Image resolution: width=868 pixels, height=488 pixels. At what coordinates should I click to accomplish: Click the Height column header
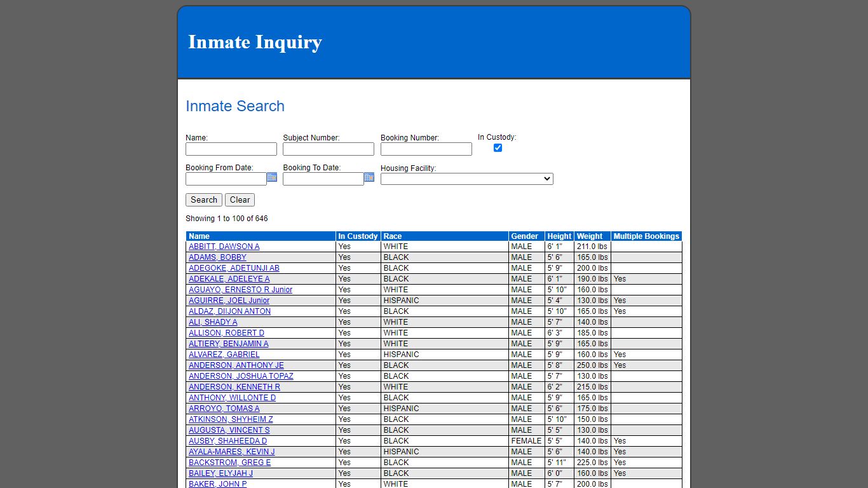[x=559, y=236]
